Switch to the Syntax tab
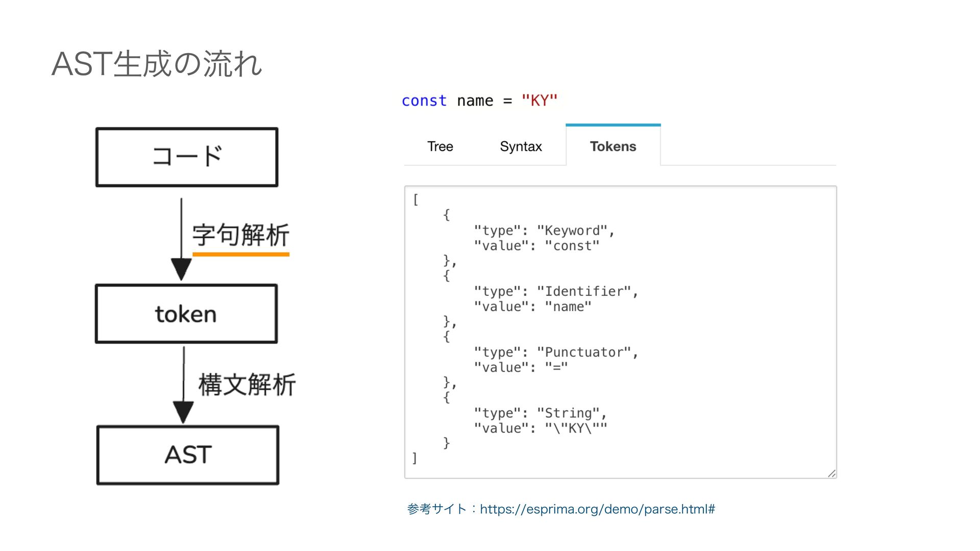 [x=521, y=146]
